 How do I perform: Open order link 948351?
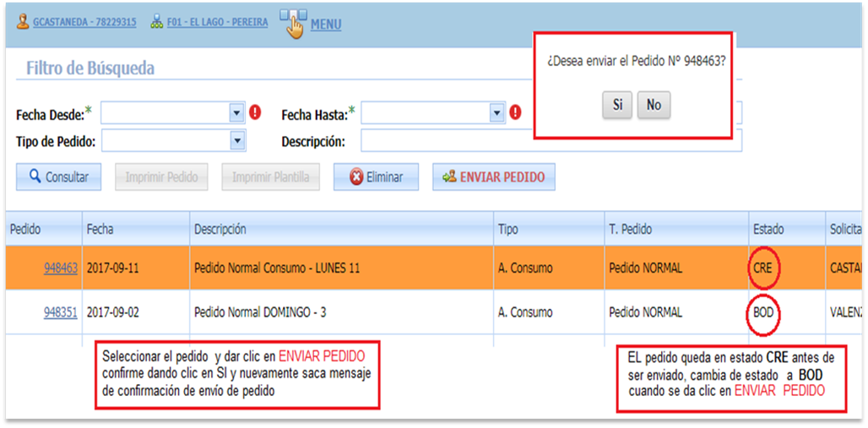61,313
